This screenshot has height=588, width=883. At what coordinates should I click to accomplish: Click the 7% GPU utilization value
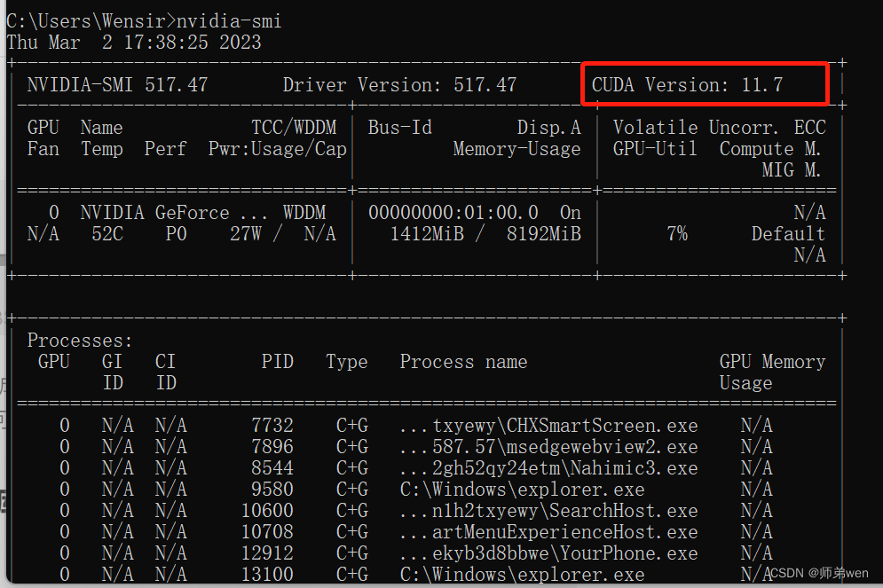pyautogui.click(x=677, y=233)
